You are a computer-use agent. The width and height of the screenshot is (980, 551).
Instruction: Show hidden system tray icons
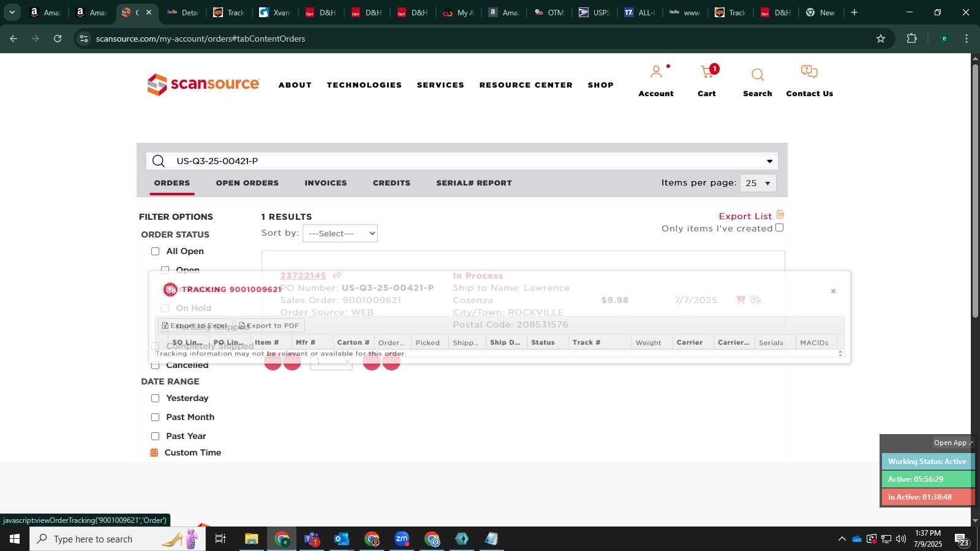click(842, 539)
